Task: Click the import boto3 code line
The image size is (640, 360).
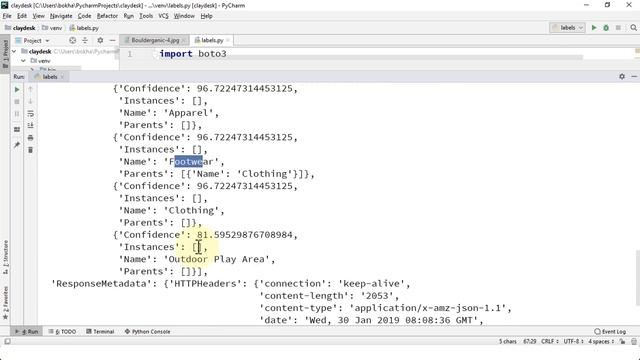Action: point(193,53)
